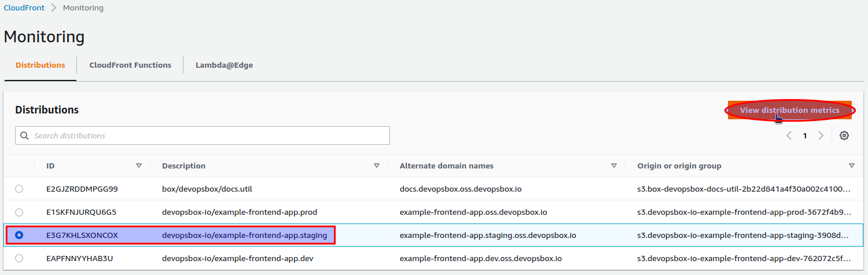The height and width of the screenshot is (275, 868).
Task: Select radio for E1SKFNJURQU6G5 distribution
Action: pos(19,212)
